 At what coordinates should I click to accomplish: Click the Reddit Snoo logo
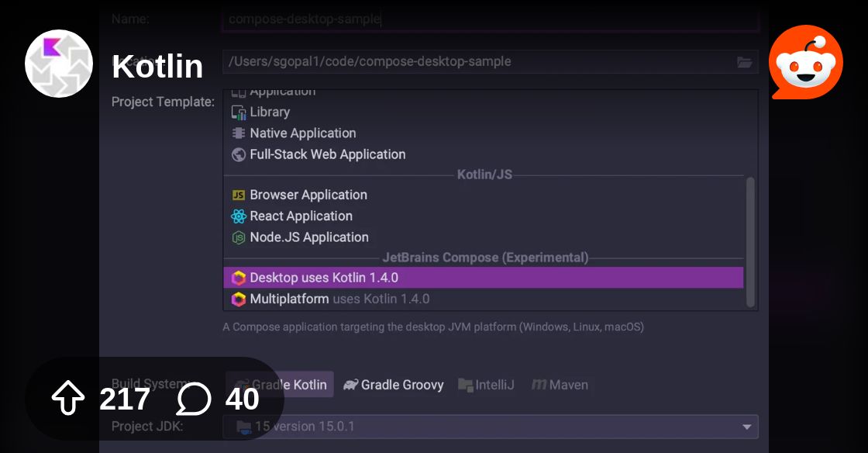806,62
